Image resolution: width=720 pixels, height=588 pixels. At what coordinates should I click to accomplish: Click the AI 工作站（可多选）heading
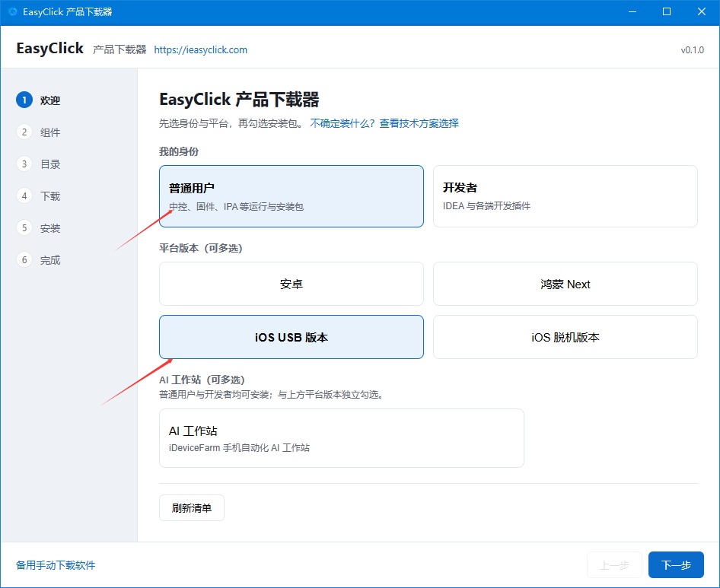pyautogui.click(x=202, y=380)
